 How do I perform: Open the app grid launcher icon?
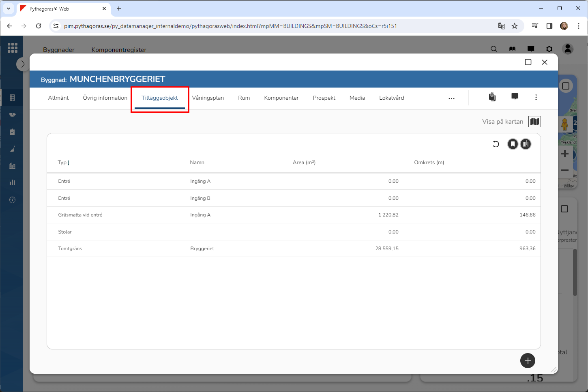tap(13, 48)
